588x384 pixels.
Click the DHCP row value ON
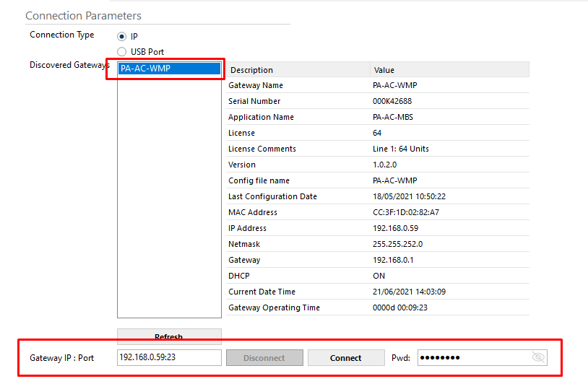click(x=379, y=276)
